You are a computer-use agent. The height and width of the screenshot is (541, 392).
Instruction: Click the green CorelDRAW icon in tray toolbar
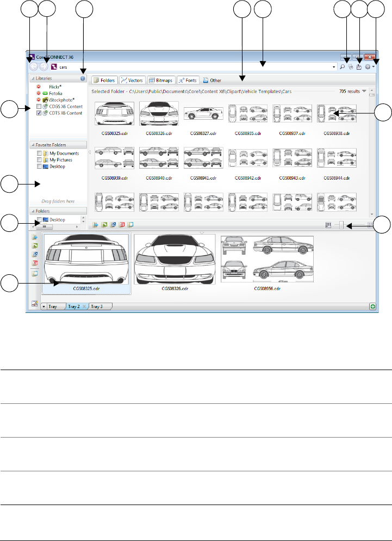pos(35,246)
